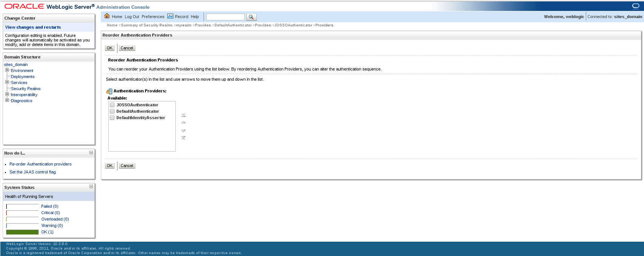This screenshot has height=256, width=644.
Task: Click the Critical (0) status link
Action: (51, 213)
